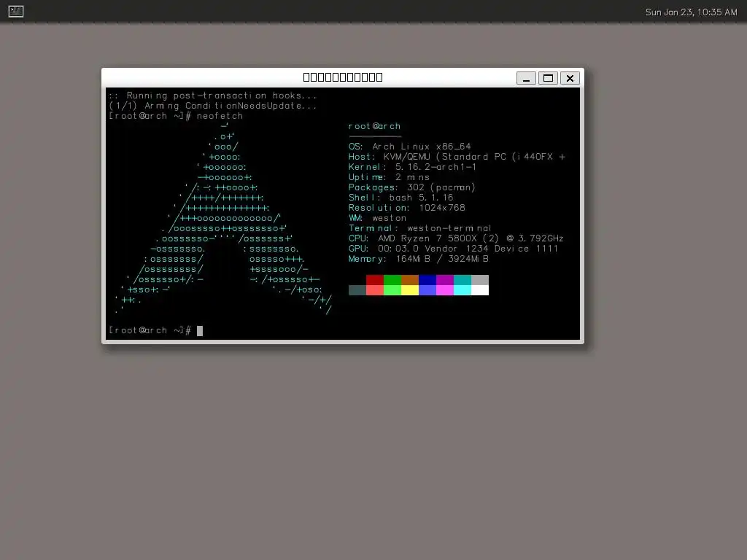Click the orange-brown color block

[x=410, y=279]
